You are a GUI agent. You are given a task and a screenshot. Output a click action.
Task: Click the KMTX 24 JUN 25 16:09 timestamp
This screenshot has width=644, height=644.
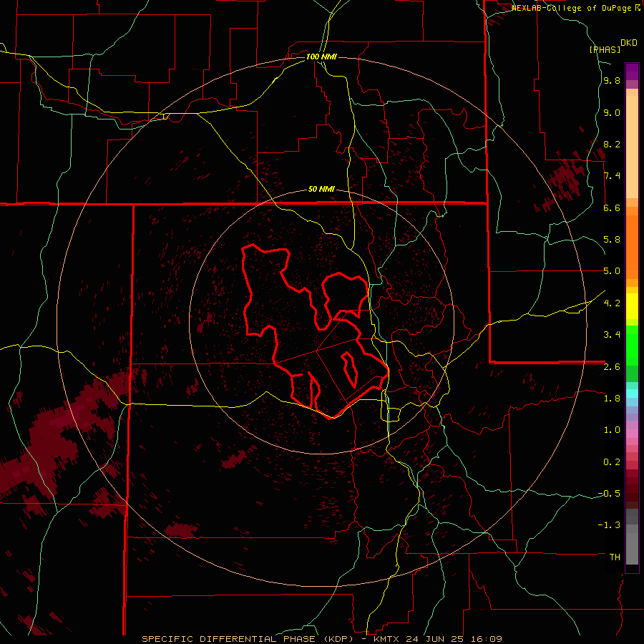(x=438, y=639)
